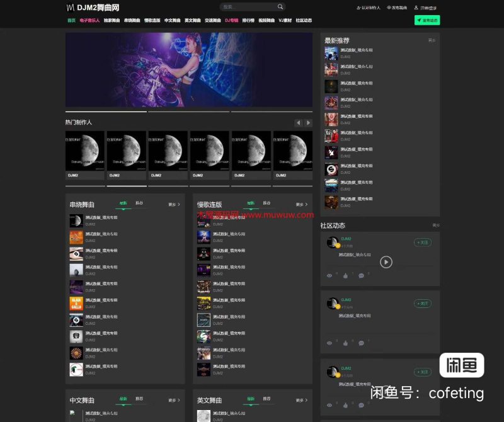Jump to the third banner slide indicator
This screenshot has width=504, height=422.
click(x=272, y=112)
